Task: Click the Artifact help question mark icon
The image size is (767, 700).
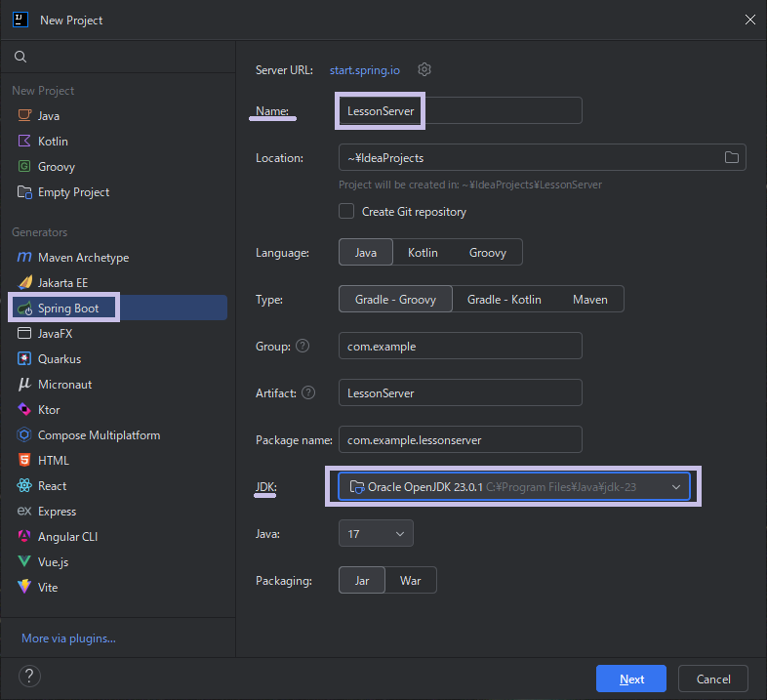Action: click(308, 392)
